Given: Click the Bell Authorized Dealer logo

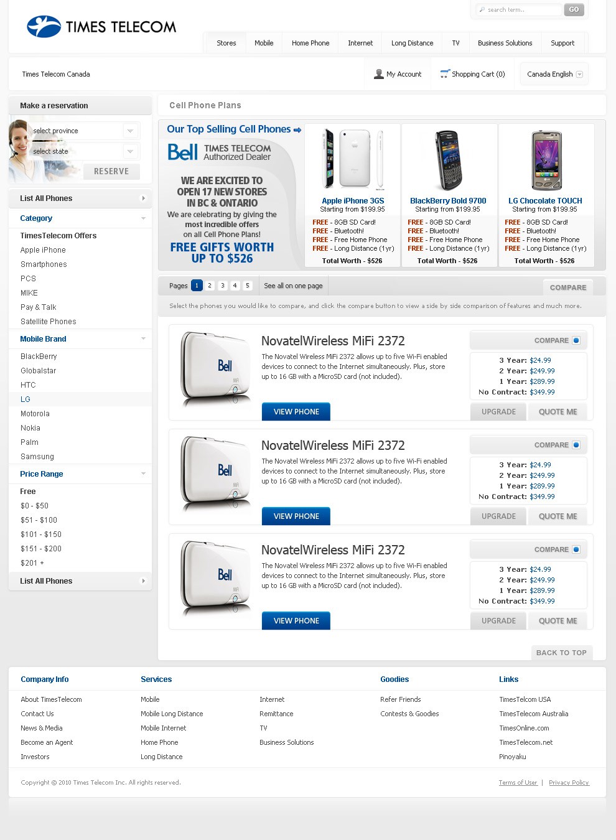Looking at the screenshot, I should click(x=219, y=152).
